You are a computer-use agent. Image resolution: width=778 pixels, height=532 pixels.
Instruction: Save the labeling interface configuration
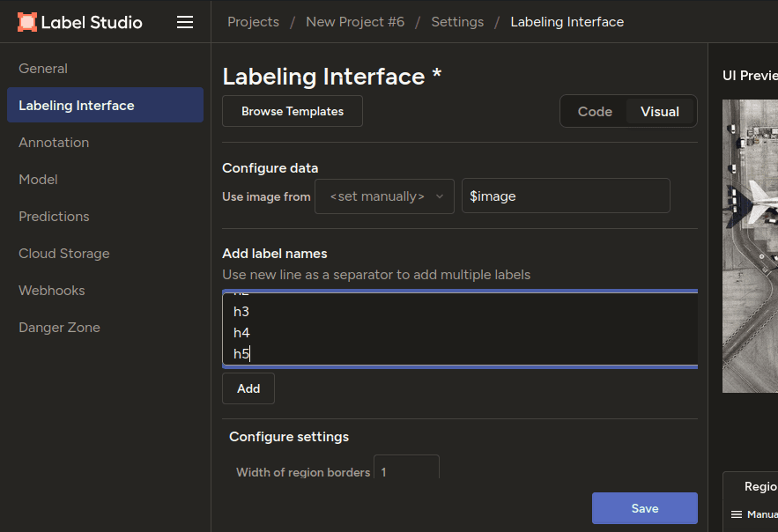tap(644, 508)
